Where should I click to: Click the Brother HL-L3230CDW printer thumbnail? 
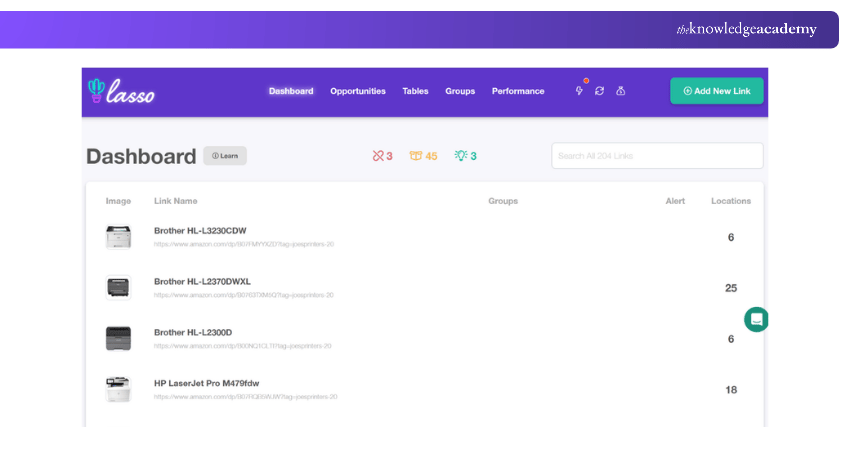click(118, 237)
